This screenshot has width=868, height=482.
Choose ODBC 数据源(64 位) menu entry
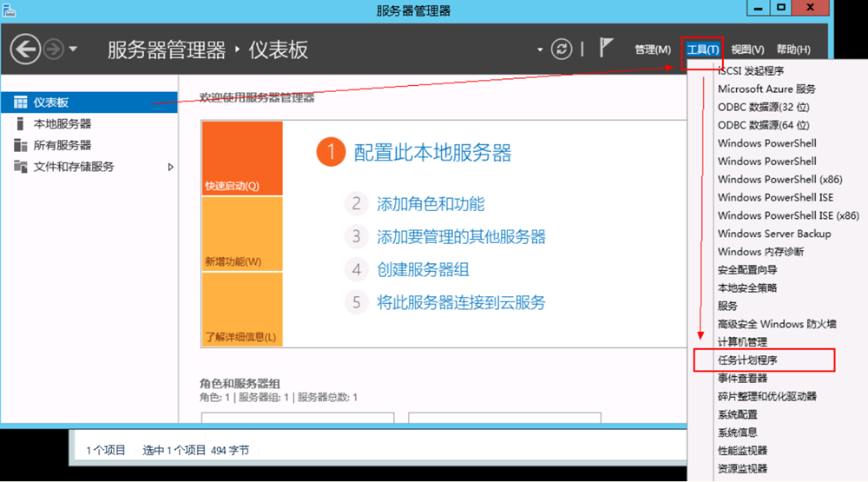pos(763,125)
